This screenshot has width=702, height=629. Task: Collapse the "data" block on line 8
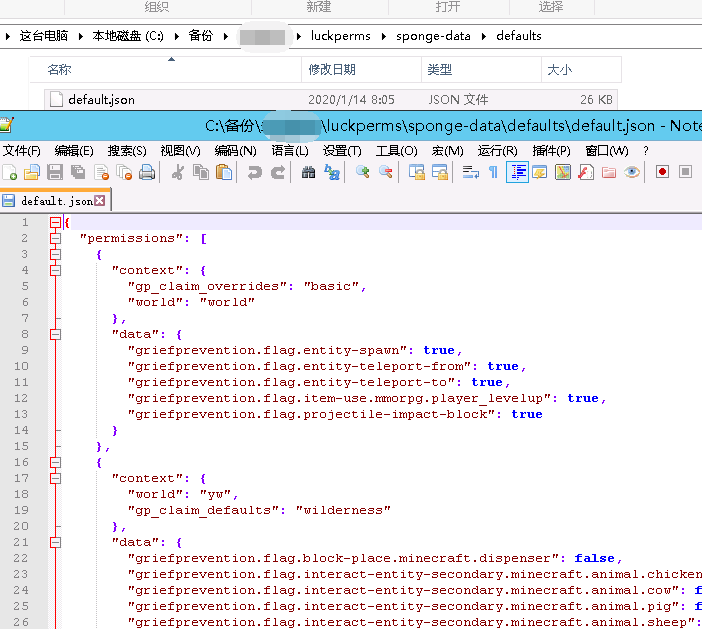click(56, 335)
